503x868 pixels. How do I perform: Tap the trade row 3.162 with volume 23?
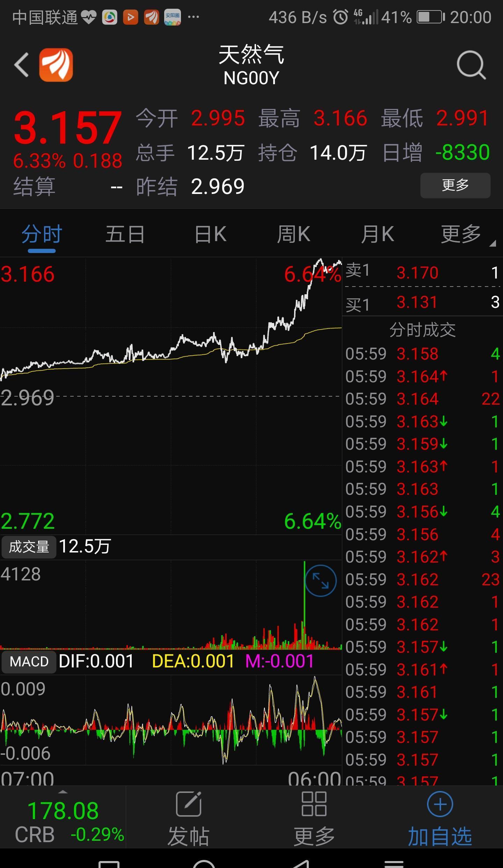423,579
